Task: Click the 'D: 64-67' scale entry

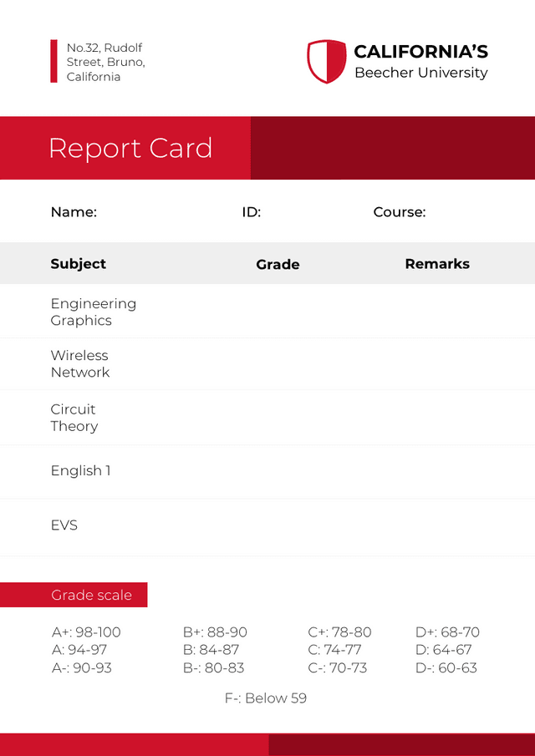Action: 443,650
